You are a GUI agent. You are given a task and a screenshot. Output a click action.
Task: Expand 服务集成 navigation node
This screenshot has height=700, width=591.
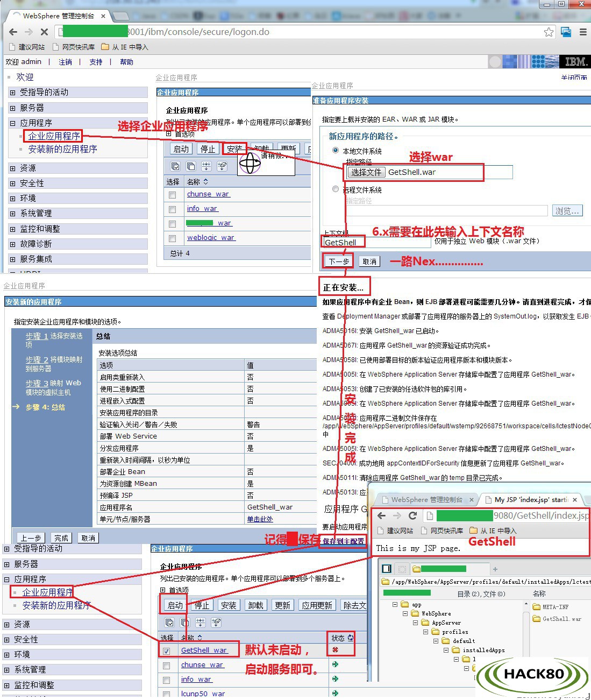point(12,259)
